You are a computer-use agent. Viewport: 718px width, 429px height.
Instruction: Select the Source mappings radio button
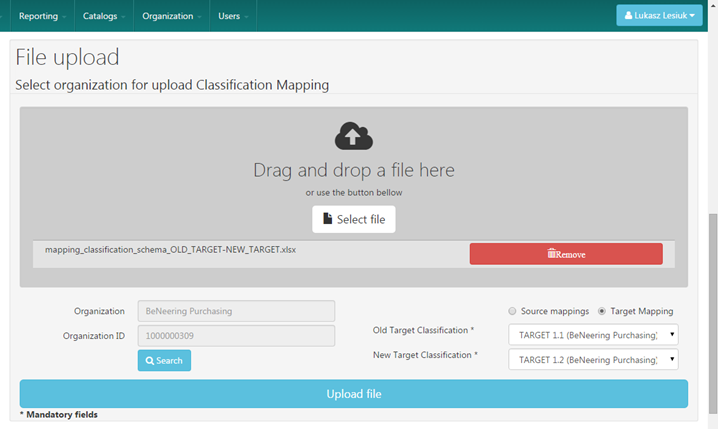[x=513, y=311]
